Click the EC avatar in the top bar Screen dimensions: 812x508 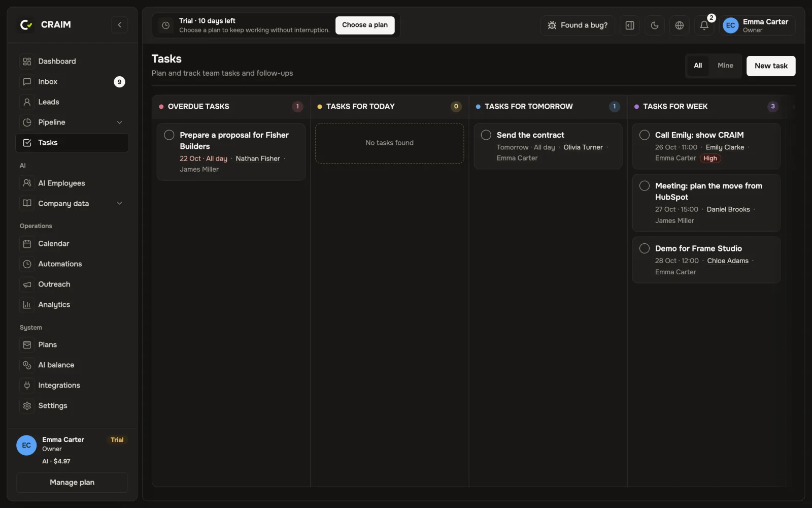[730, 25]
